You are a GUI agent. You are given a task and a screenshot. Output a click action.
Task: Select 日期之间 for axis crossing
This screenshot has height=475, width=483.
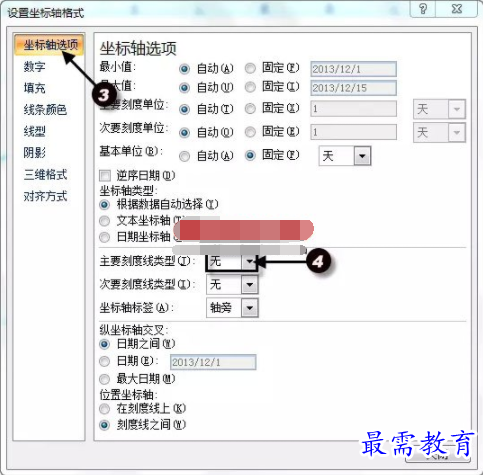[x=104, y=344]
